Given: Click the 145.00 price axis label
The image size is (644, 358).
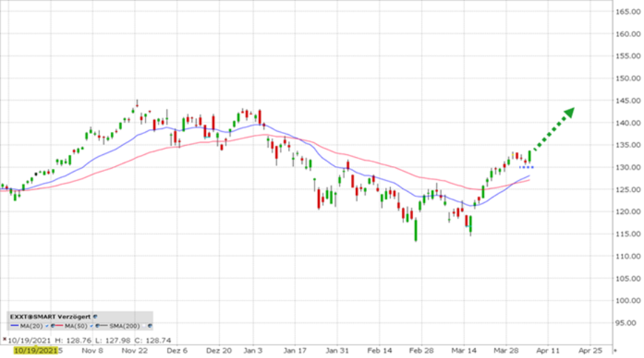Looking at the screenshot, I should point(627,100).
